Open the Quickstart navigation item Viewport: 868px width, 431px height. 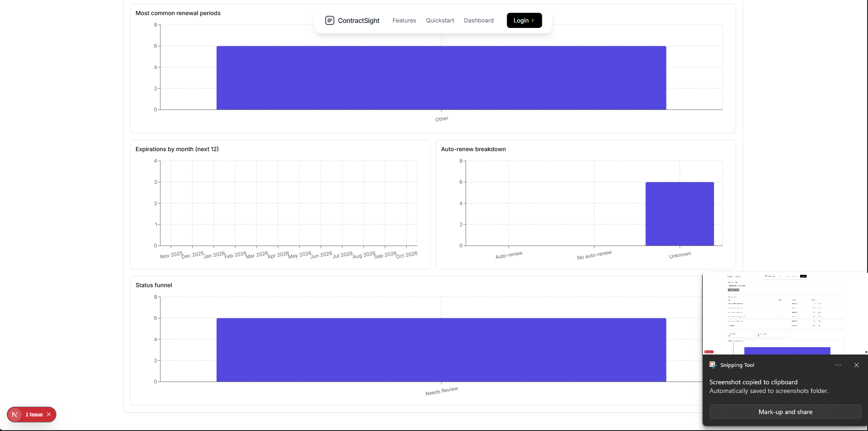(x=439, y=20)
